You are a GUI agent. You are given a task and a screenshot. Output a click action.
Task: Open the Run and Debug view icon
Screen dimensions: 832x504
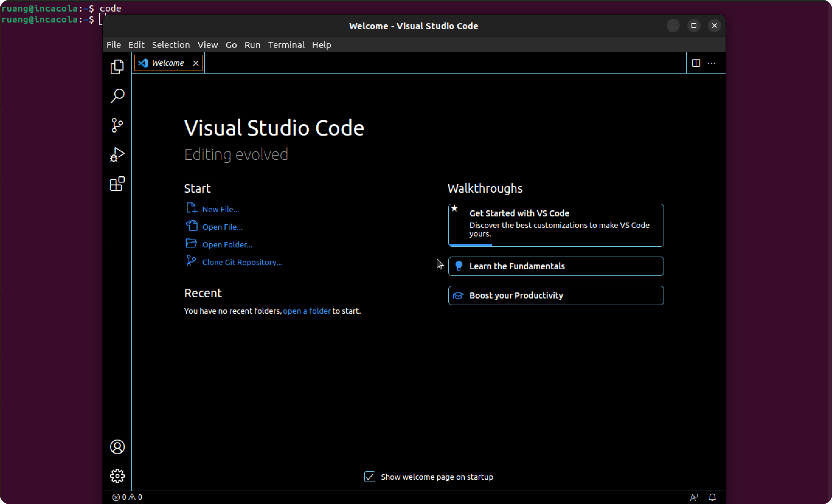(117, 155)
